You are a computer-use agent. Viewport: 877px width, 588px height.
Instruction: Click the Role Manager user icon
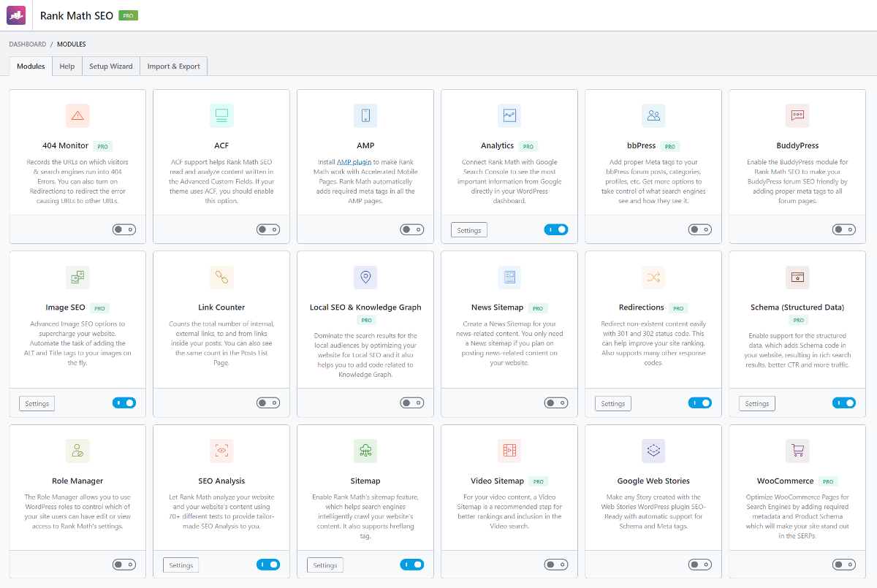[x=77, y=451]
